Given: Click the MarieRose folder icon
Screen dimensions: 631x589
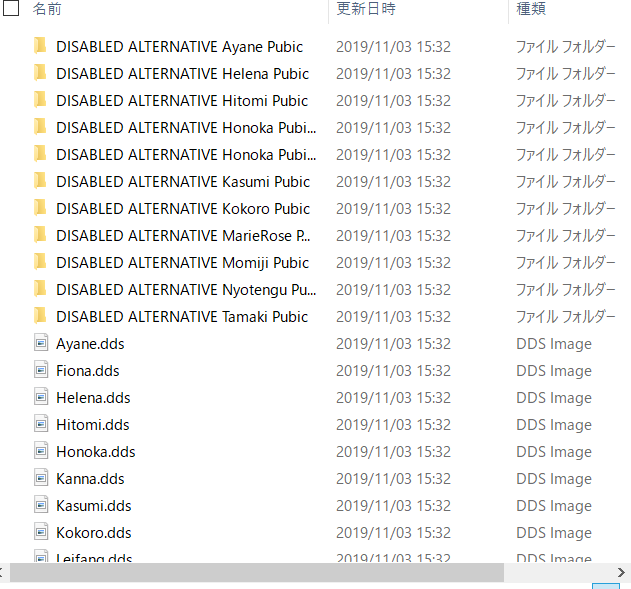Looking at the screenshot, I should coord(41,235).
